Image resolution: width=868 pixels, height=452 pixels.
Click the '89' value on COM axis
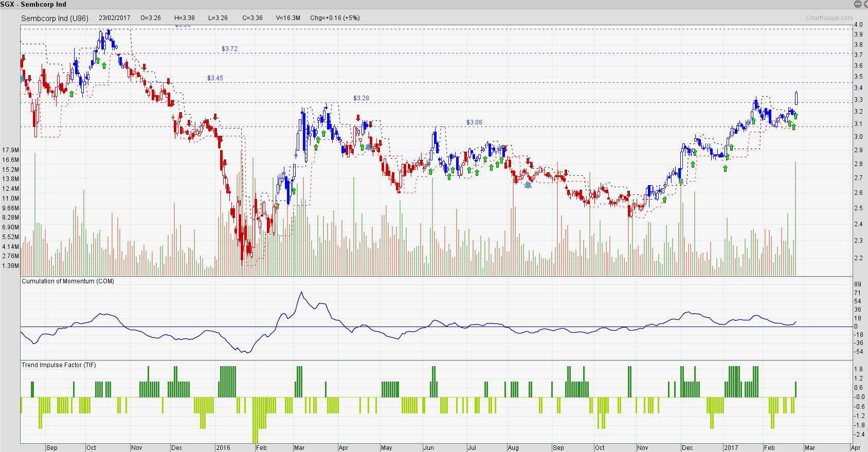pyautogui.click(x=857, y=284)
